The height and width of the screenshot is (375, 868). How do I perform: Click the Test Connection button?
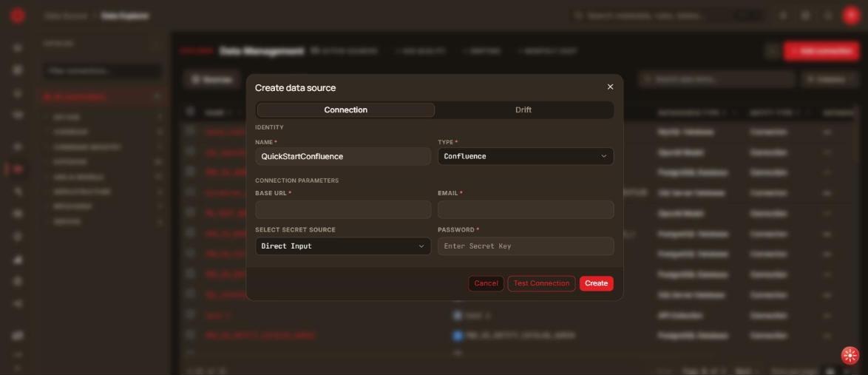541,283
